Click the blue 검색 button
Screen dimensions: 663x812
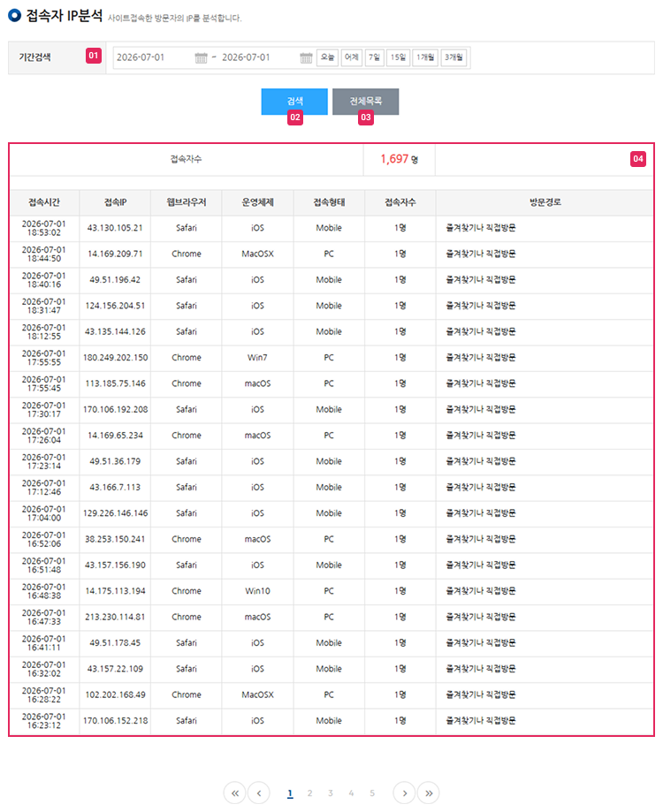(294, 101)
